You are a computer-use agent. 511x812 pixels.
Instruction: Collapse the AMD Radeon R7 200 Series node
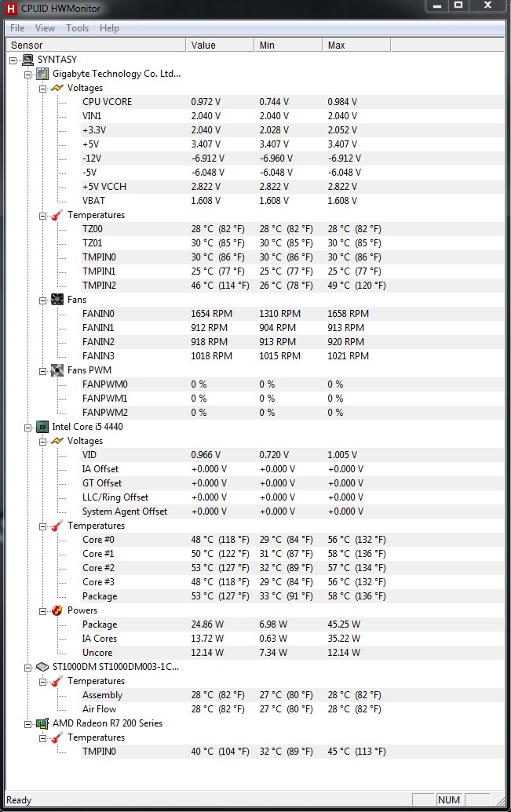pos(28,723)
